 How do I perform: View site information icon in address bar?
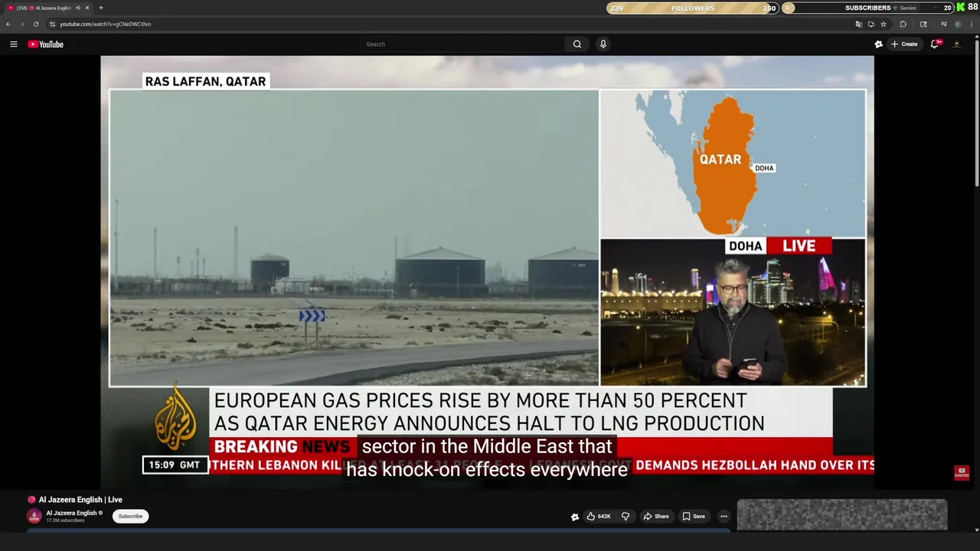tap(52, 24)
